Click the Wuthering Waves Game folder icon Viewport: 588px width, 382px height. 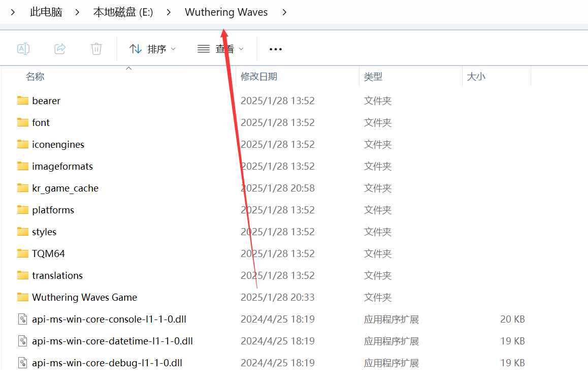(x=22, y=297)
